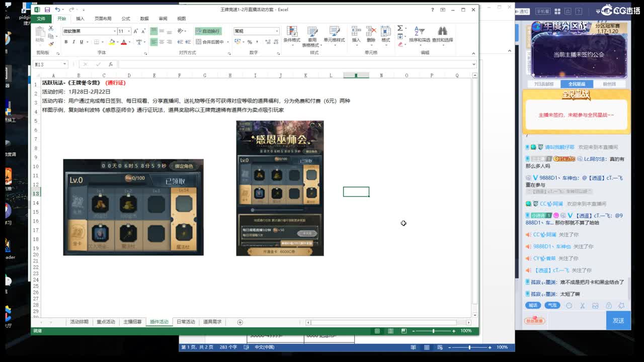Open the 视图 ribbon tab
The height and width of the screenshot is (362, 644).
pyautogui.click(x=182, y=19)
